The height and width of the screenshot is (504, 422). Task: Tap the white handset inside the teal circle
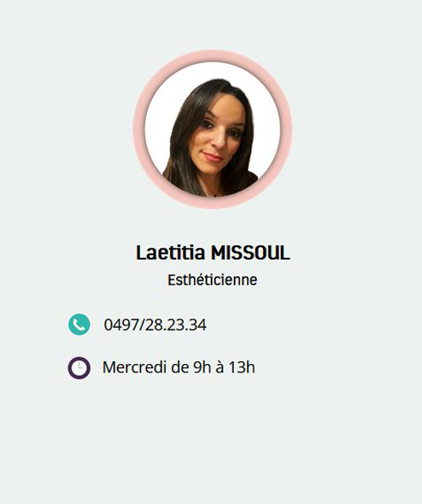pos(79,325)
